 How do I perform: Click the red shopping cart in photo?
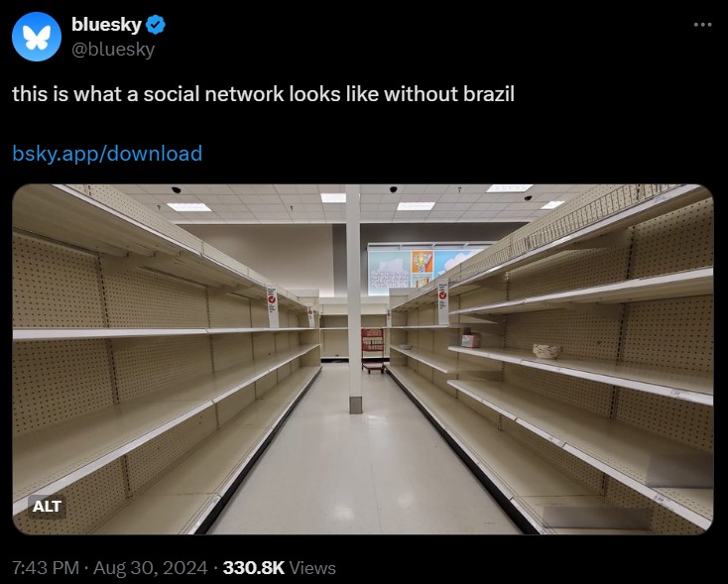point(373,350)
